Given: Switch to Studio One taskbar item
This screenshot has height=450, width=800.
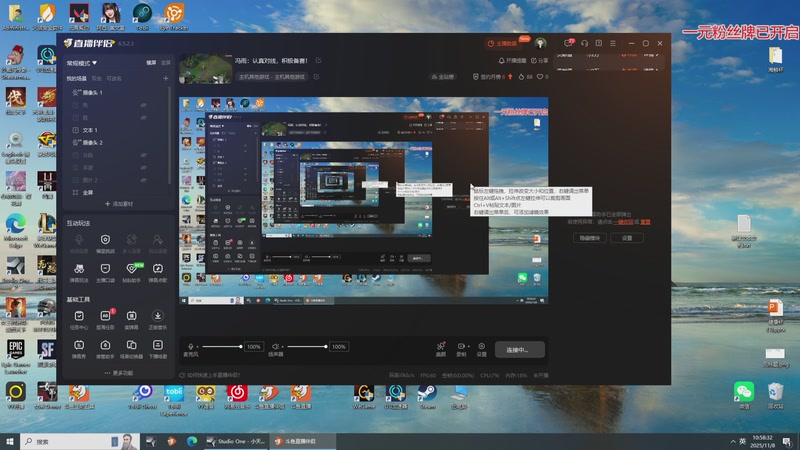Looking at the screenshot, I should tap(236, 441).
